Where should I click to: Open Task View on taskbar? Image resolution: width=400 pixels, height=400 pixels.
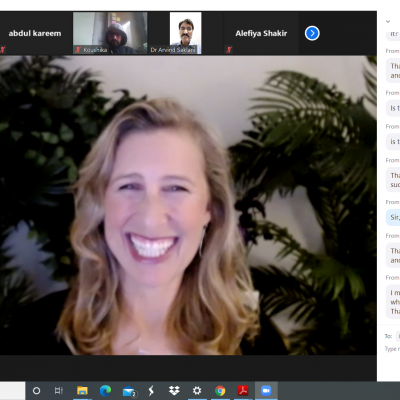pyautogui.click(x=59, y=390)
